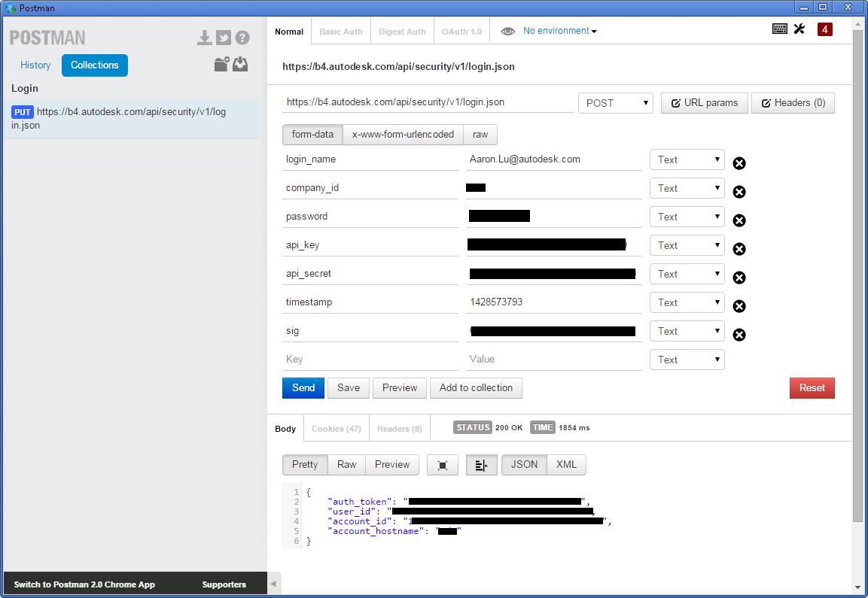This screenshot has width=868, height=598.
Task: Open the Twitter bird icon link
Action: pos(224,38)
